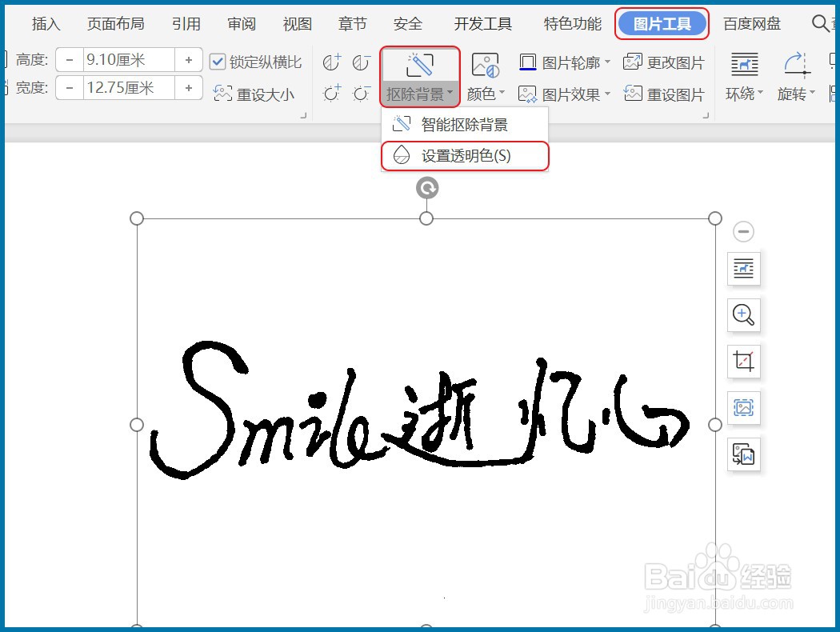Click the magnifier zoom icon beside the image
840x632 pixels.
click(743, 315)
